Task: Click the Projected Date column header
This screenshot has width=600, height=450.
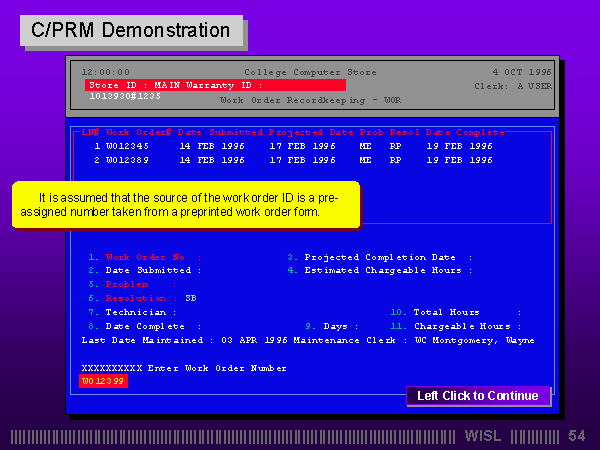Action: pos(309,132)
